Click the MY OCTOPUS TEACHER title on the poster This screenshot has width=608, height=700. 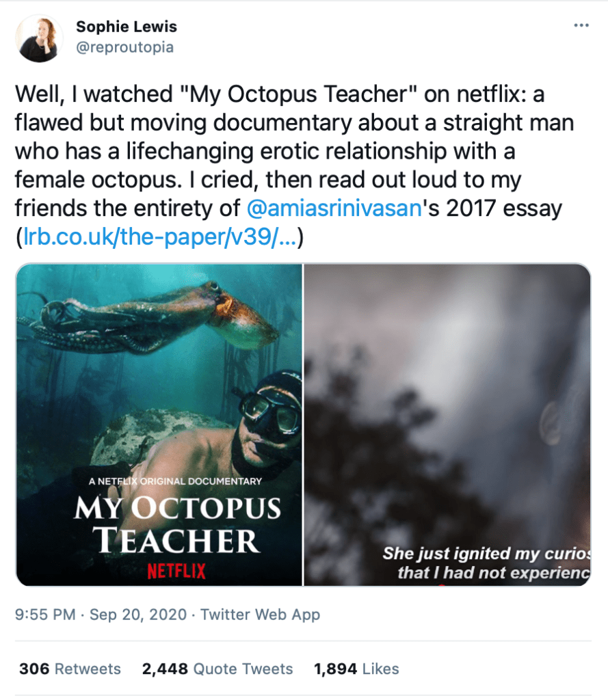click(176, 524)
